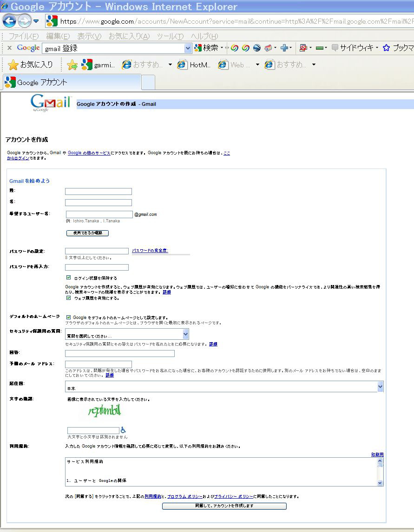This screenshot has width=414, height=532.
Task: Click the Web... favorites bar item
Action: pyautogui.click(x=234, y=65)
